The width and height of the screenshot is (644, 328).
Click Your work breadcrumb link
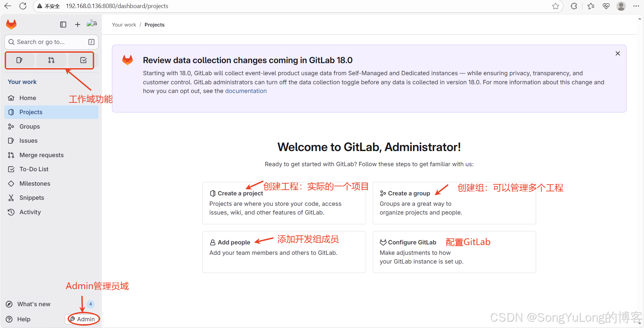pyautogui.click(x=124, y=25)
